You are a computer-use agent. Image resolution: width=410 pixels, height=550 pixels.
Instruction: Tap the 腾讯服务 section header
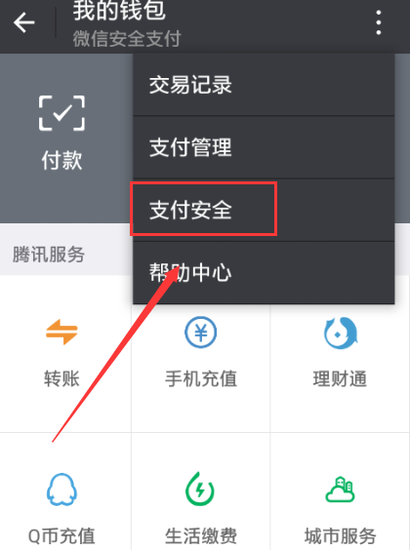coord(49,254)
